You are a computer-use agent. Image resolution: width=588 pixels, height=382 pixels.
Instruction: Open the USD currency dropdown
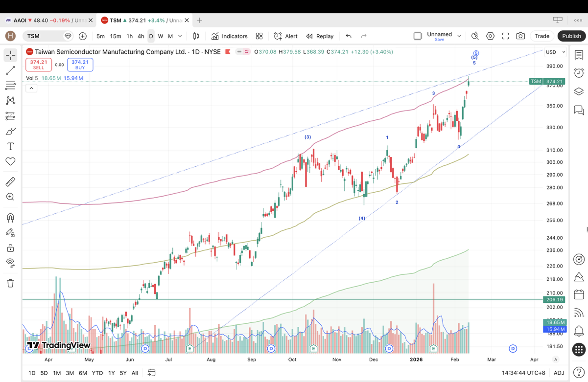pos(555,52)
